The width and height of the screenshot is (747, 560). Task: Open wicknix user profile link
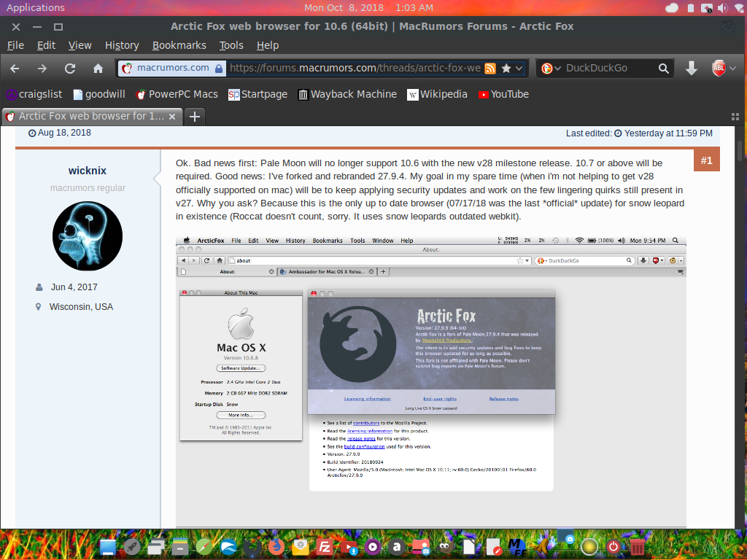[88, 171]
